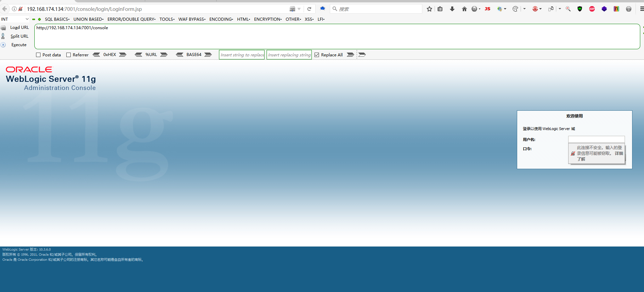Click the insecure connection lock icon
The width and height of the screenshot is (644, 292).
point(20,9)
